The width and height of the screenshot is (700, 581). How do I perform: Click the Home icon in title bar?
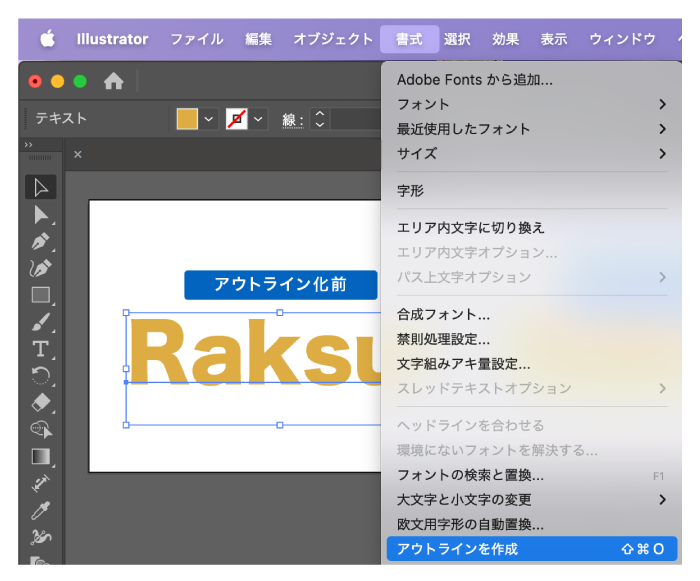113,81
